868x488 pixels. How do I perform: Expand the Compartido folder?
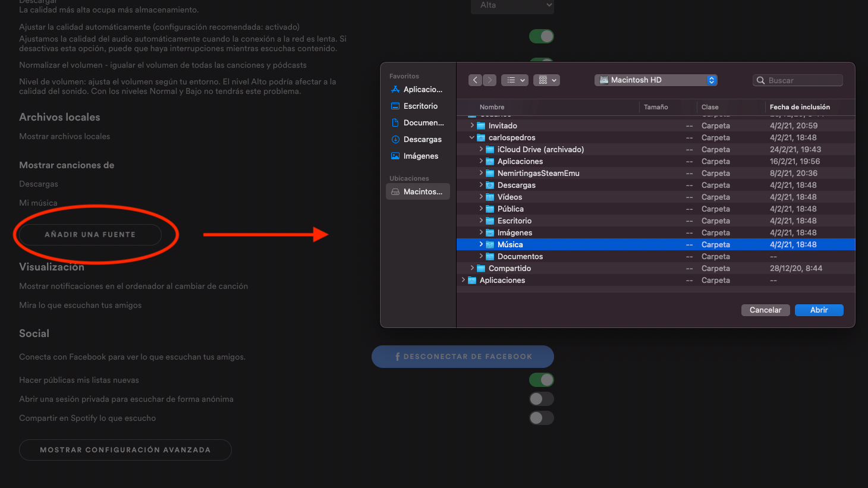(x=472, y=268)
